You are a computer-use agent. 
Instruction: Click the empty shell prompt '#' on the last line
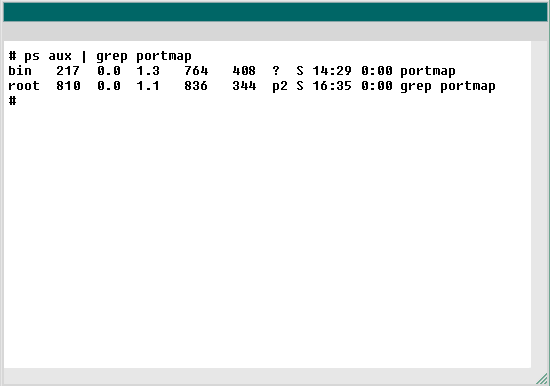[x=12, y=101]
